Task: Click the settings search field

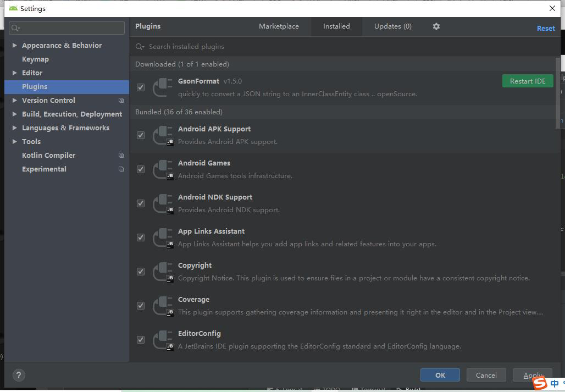Action: coord(67,27)
